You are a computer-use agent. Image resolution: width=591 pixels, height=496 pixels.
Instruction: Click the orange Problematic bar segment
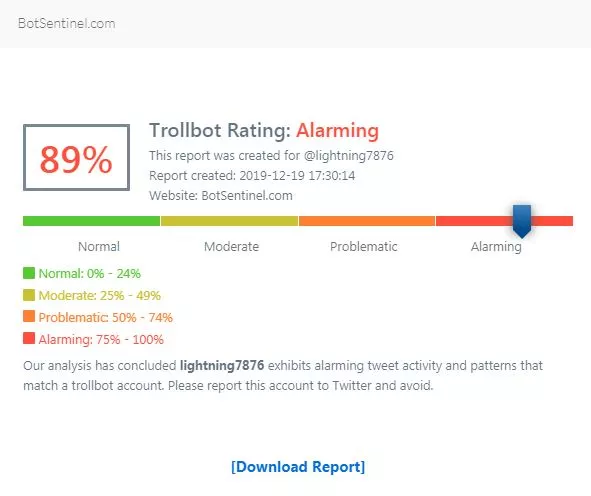click(x=367, y=221)
